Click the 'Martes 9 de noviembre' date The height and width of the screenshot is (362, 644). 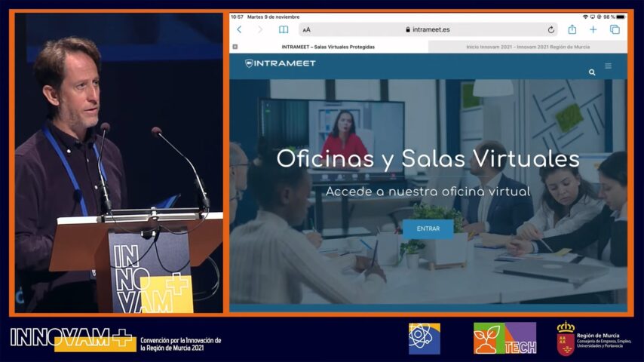click(x=273, y=17)
